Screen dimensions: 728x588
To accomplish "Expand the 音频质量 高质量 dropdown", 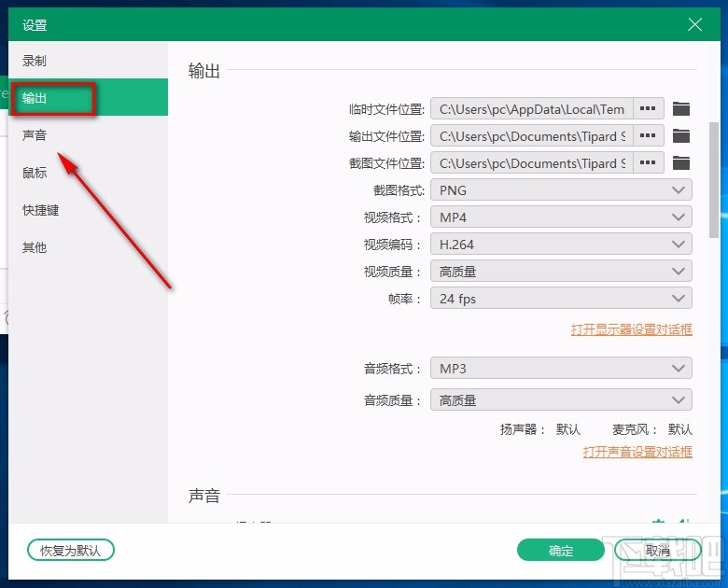I will tap(561, 399).
